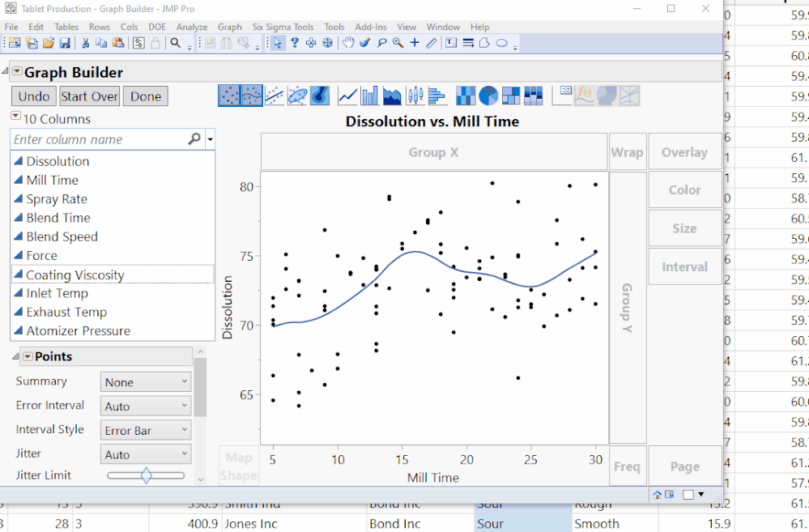Open the column search options arrow
Image resolution: width=809 pixels, height=532 pixels.
210,139
